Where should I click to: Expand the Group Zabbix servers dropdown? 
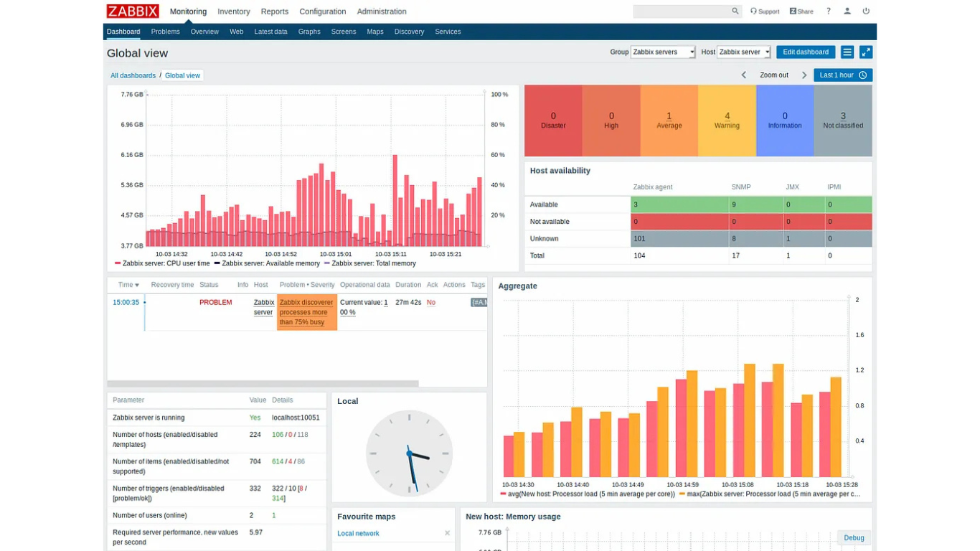[663, 52]
